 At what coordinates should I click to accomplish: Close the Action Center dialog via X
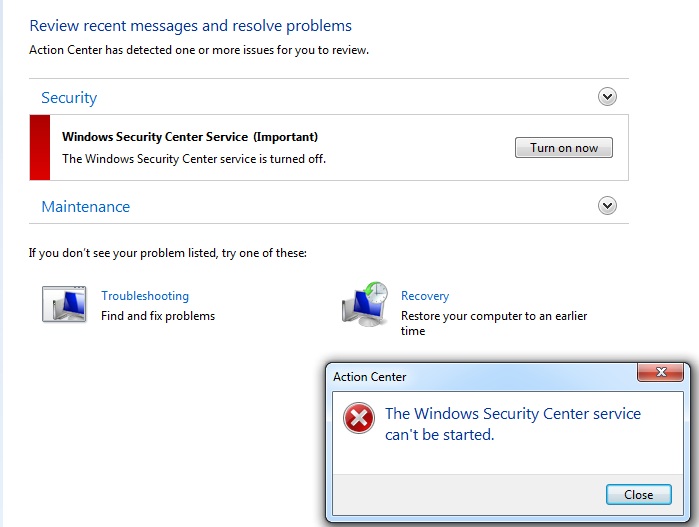point(660,372)
